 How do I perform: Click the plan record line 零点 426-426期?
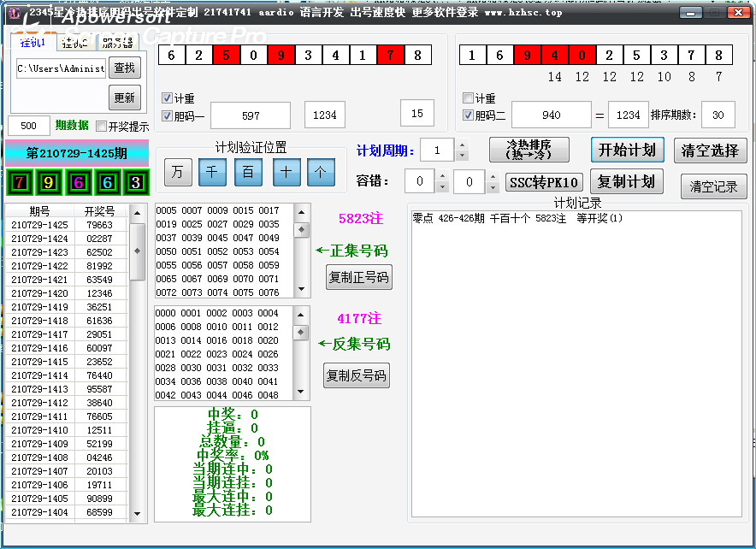517,218
